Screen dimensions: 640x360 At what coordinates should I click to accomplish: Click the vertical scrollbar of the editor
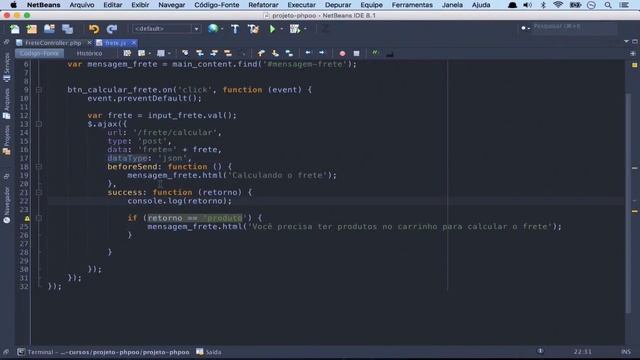click(x=628, y=203)
